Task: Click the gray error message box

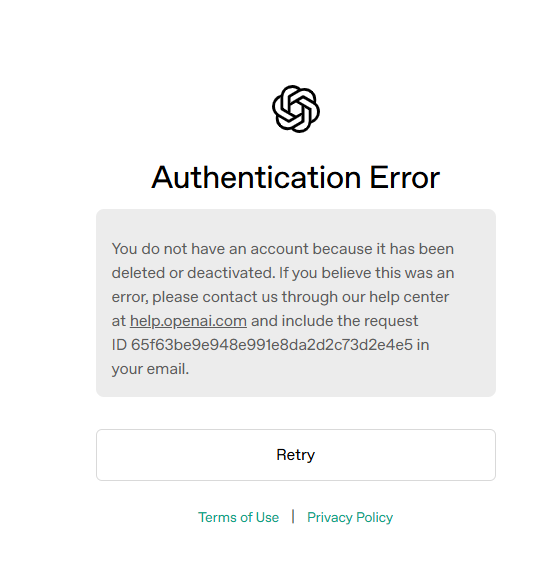Action: coord(296,303)
